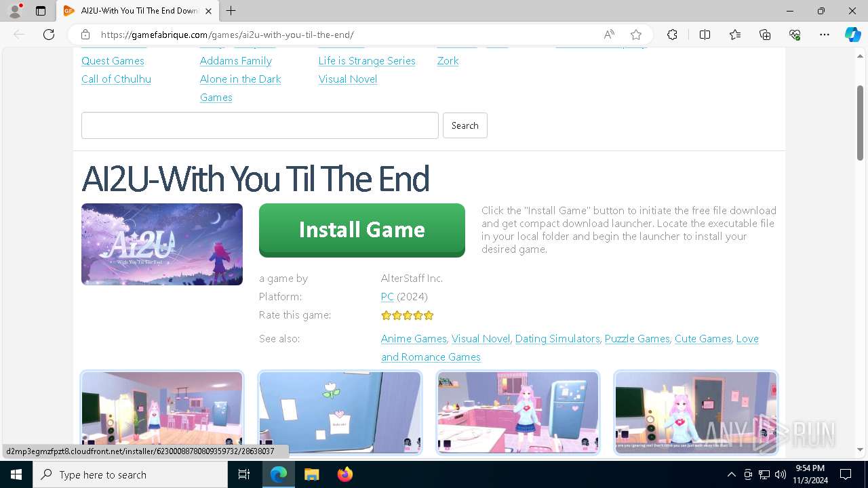Screen dimensions: 868x488
Task: Open the Extensions puzzle icon
Action: [x=672, y=35]
